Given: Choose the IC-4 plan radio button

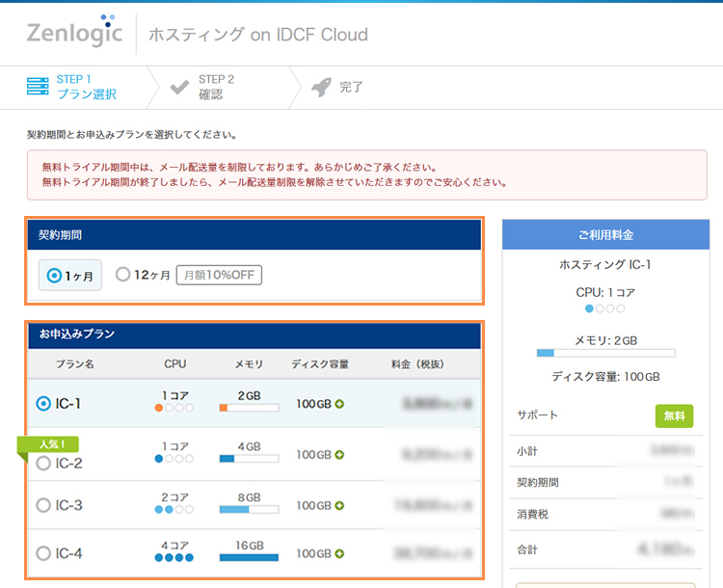Looking at the screenshot, I should click(43, 553).
